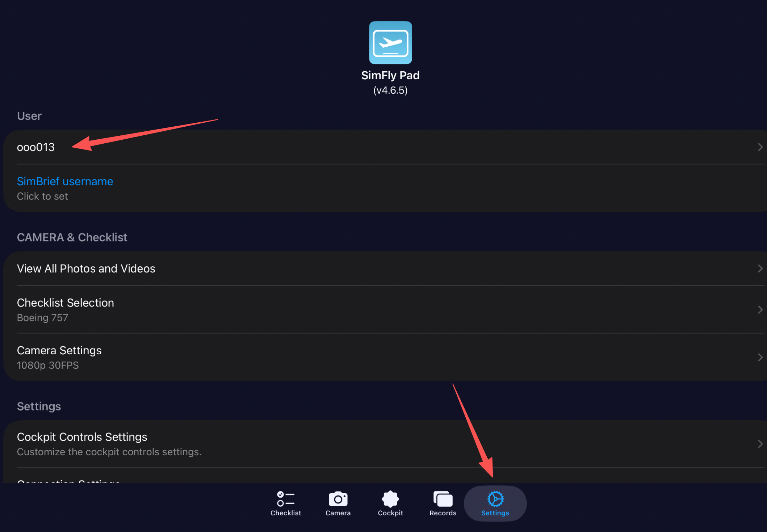Open the Camera tab icon
Viewport: 767px width, 532px height.
[338, 499]
